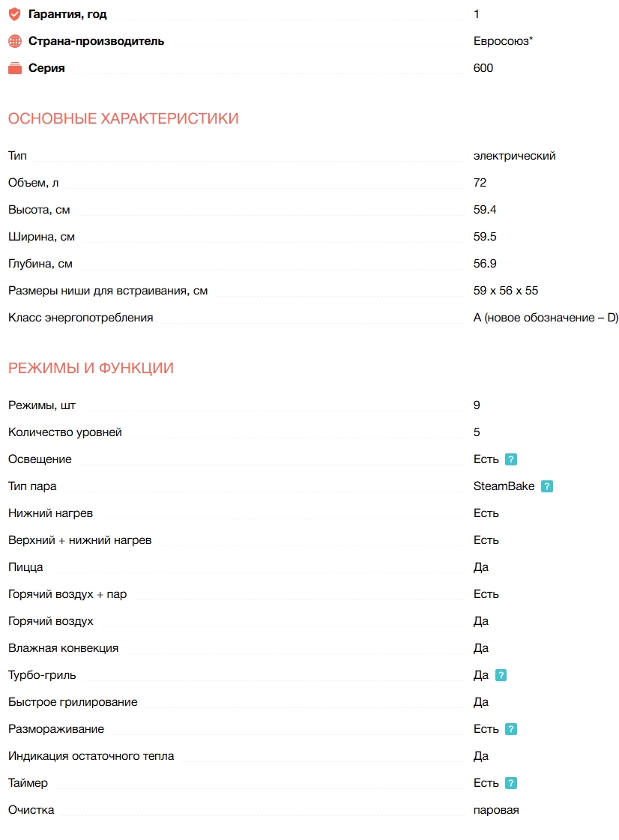The height and width of the screenshot is (840, 619).
Task: Click the Индикация остаточного тепла label
Action: (x=91, y=756)
